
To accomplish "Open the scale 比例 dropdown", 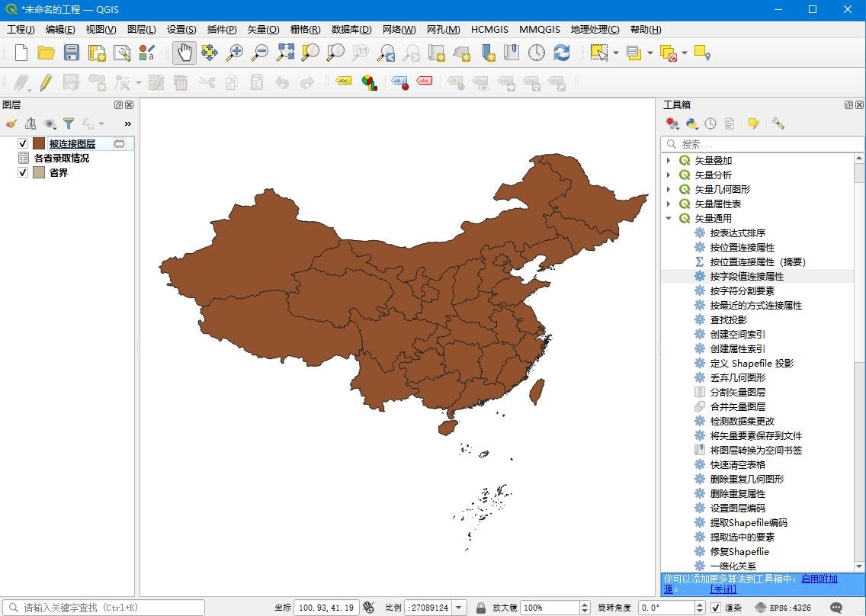I will pyautogui.click(x=459, y=608).
